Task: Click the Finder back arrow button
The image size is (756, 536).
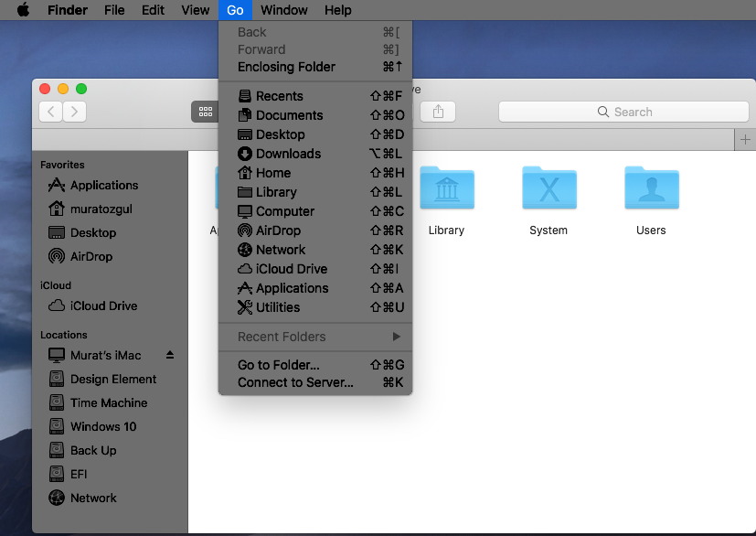Action: point(50,112)
